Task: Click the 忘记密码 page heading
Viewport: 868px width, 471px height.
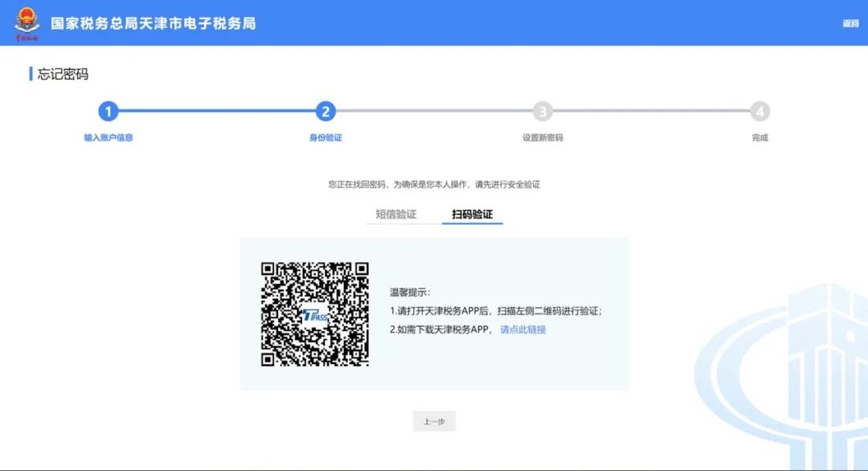Action: pos(63,74)
